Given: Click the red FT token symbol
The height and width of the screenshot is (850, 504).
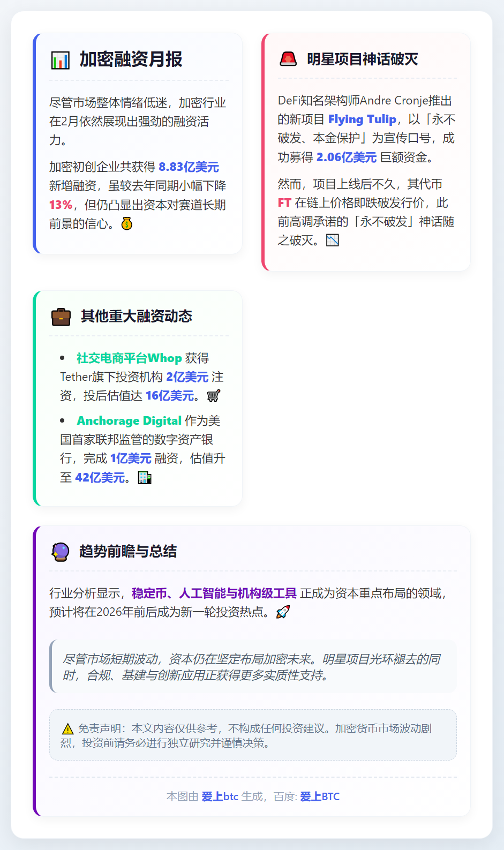Looking at the screenshot, I should click(284, 203).
